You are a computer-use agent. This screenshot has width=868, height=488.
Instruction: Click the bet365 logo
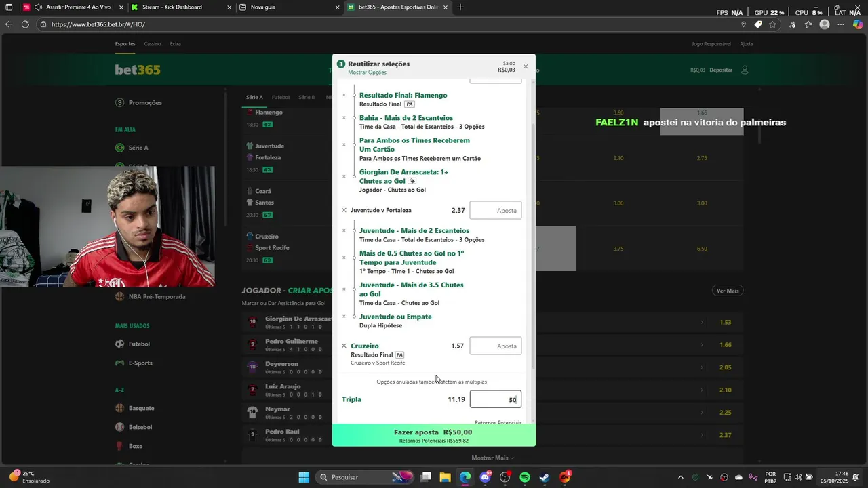click(x=138, y=70)
